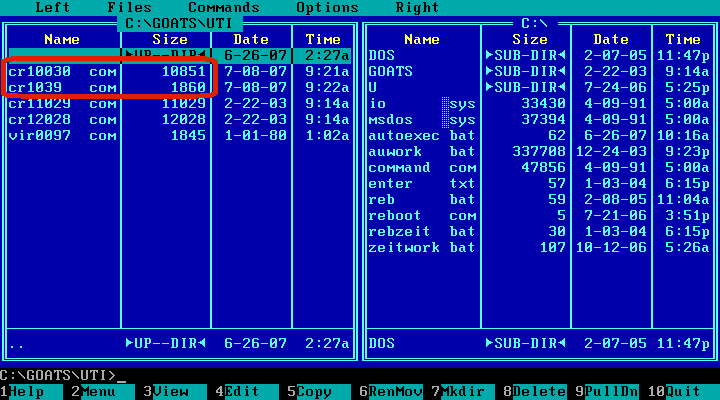This screenshot has height=400, width=720.
Task: Select file cr11029 com in left panel
Action: pyautogui.click(x=179, y=104)
